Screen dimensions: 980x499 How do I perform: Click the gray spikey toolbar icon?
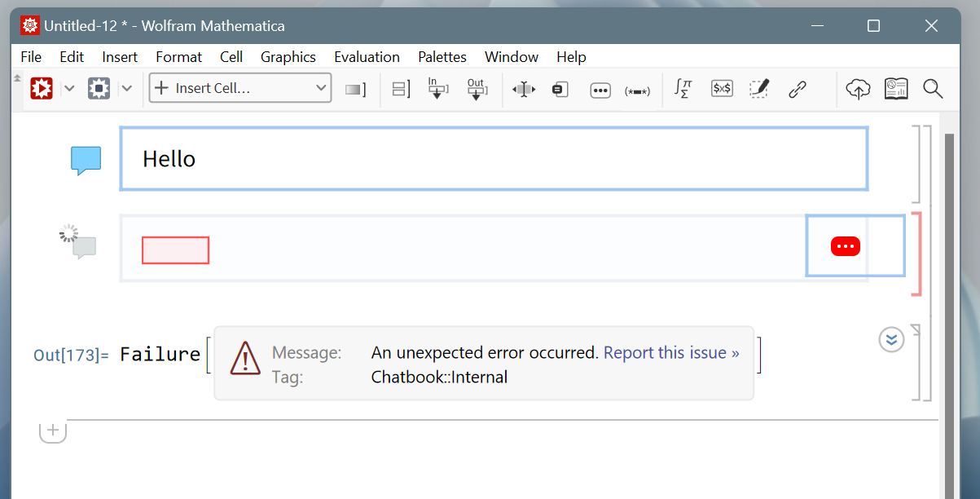coord(99,88)
